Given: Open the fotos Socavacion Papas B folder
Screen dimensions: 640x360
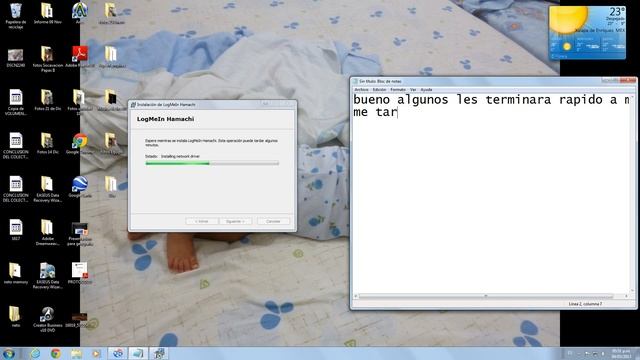Looking at the screenshot, I should pyautogui.click(x=47, y=59).
